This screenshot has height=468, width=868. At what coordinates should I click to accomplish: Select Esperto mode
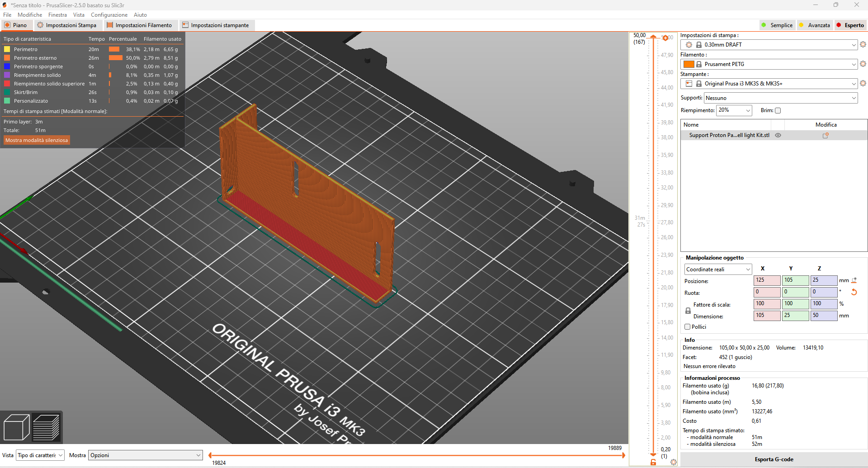(850, 25)
